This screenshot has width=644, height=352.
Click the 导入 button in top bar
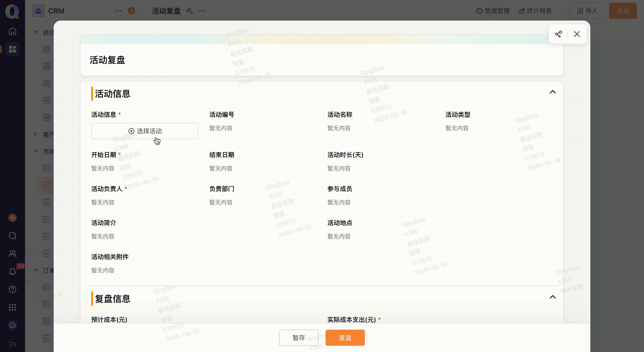pos(587,11)
